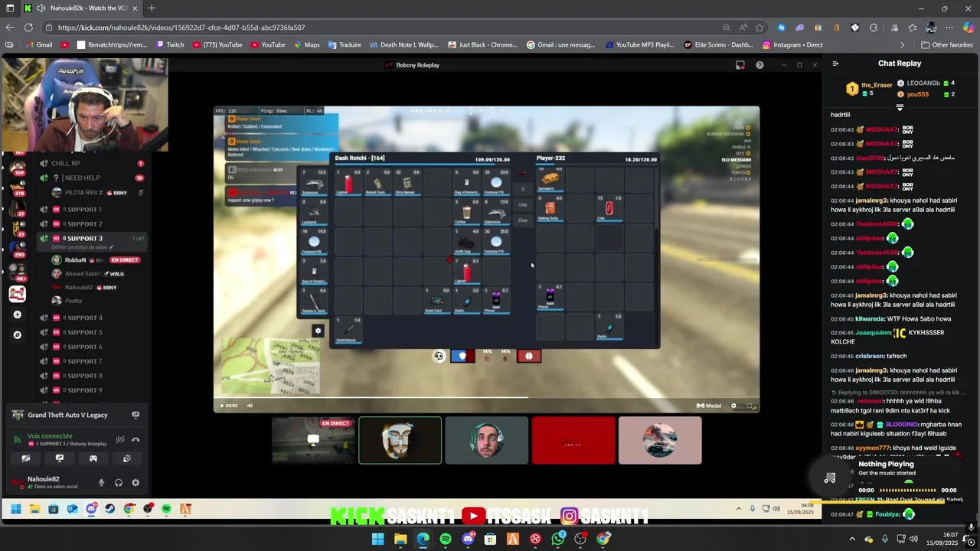Disconnect from the voice channel
The image size is (980, 551).
click(x=136, y=440)
